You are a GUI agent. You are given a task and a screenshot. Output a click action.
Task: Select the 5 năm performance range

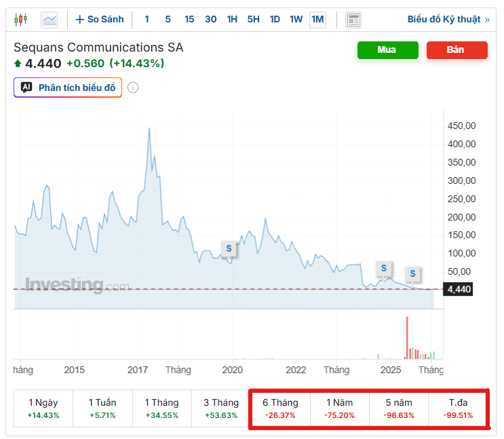(x=399, y=408)
